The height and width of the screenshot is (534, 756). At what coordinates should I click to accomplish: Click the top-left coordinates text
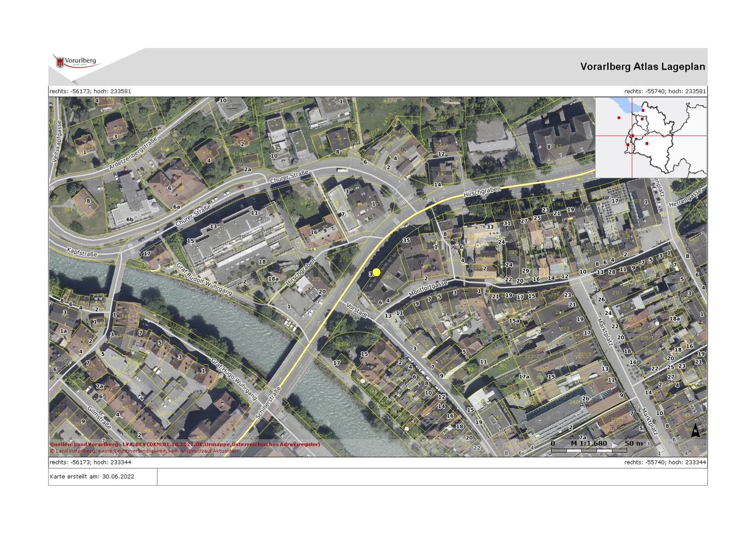coord(90,91)
